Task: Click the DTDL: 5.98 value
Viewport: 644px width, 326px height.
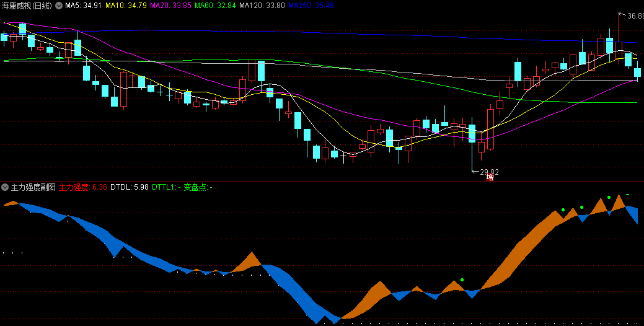Action: [x=130, y=187]
